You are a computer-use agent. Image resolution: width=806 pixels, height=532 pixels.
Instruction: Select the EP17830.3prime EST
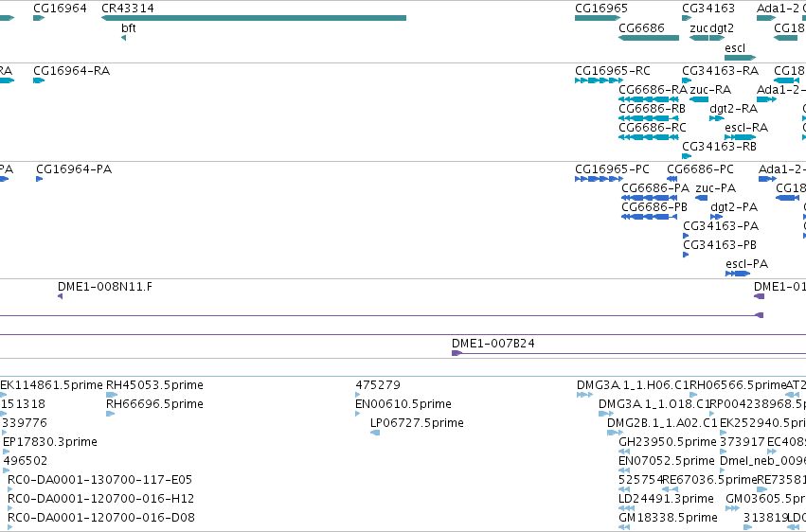click(x=6, y=452)
